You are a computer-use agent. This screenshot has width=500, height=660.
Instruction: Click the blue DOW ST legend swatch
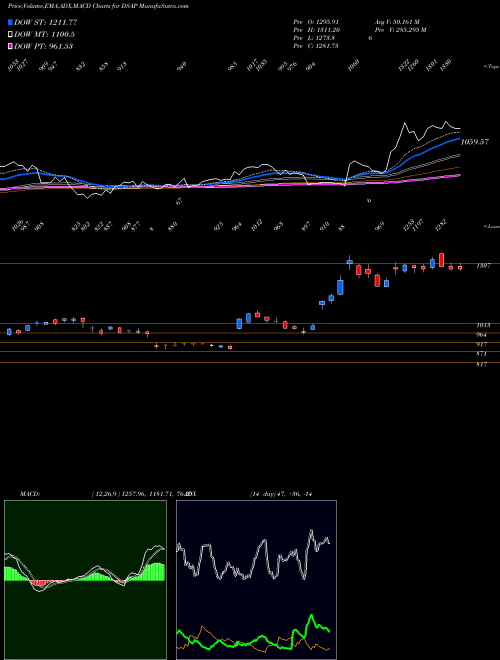pyautogui.click(x=10, y=22)
